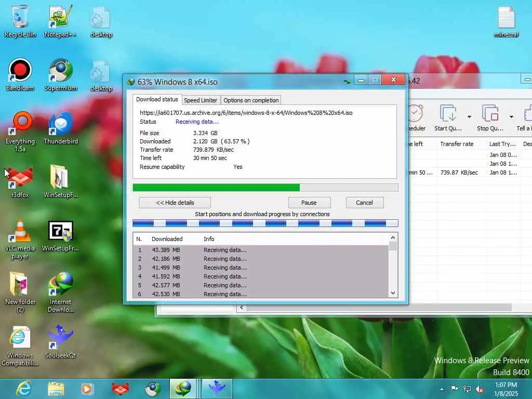Click the archive.org download URL text

(246, 113)
